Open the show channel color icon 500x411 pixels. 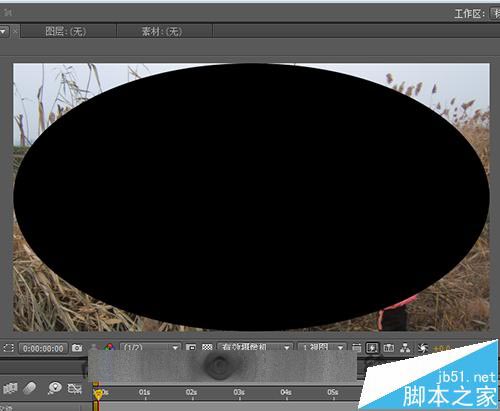[x=109, y=347]
